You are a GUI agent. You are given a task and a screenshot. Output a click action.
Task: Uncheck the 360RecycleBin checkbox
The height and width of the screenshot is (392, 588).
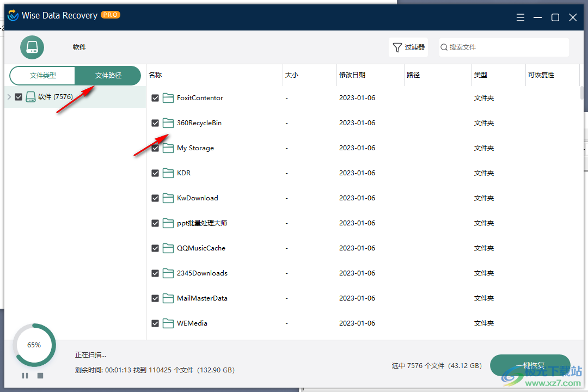coord(155,123)
